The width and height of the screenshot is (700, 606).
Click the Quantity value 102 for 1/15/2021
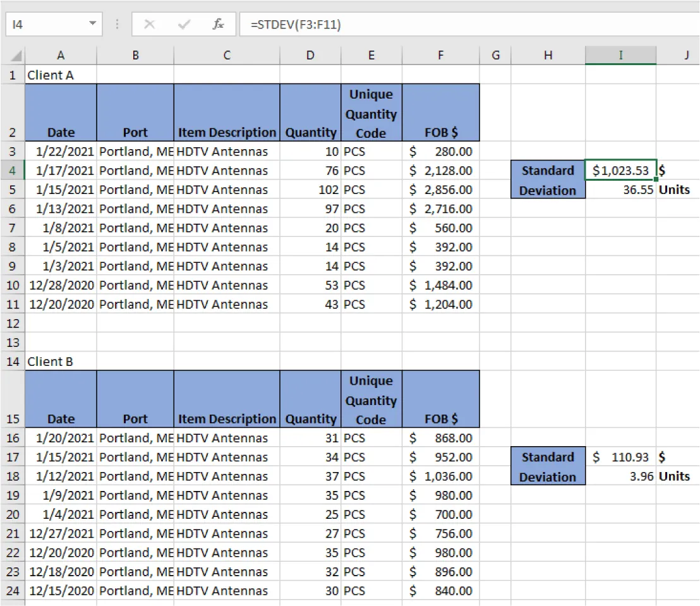click(310, 190)
